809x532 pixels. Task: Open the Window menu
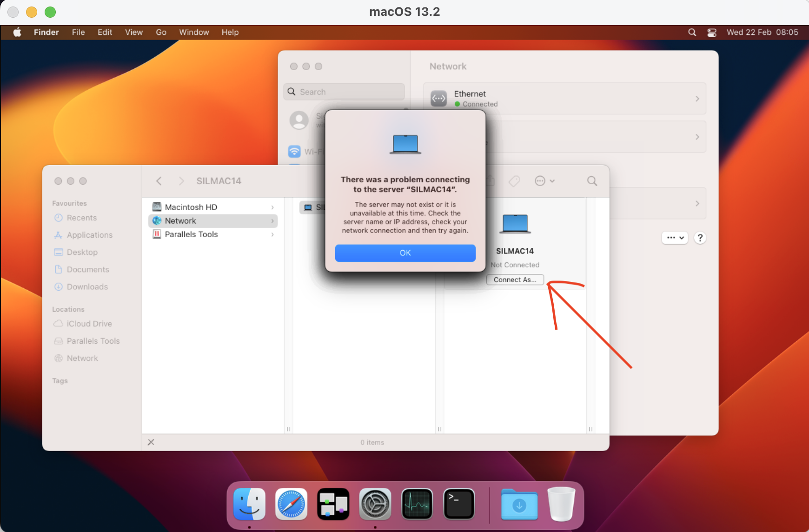point(194,32)
